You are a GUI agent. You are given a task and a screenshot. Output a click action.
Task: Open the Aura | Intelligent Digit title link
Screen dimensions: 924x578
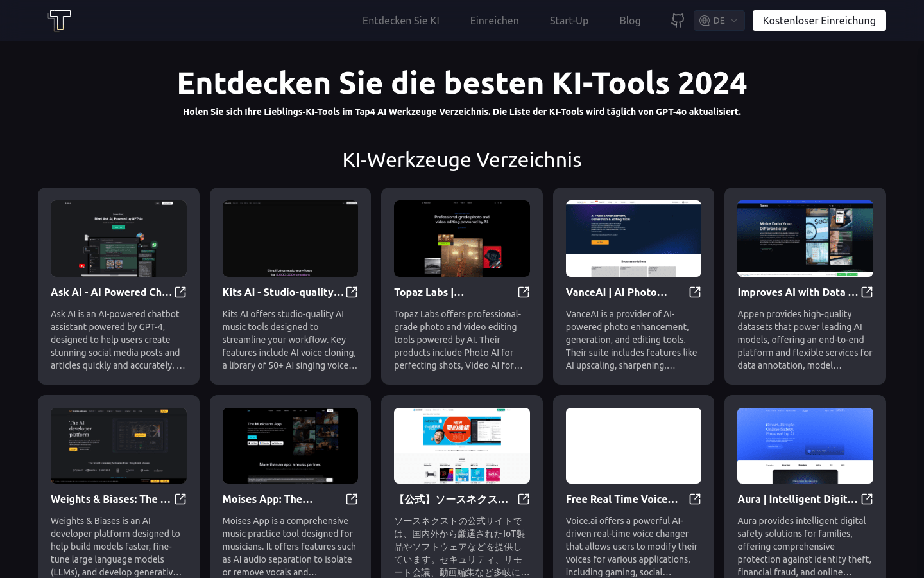[x=798, y=499]
